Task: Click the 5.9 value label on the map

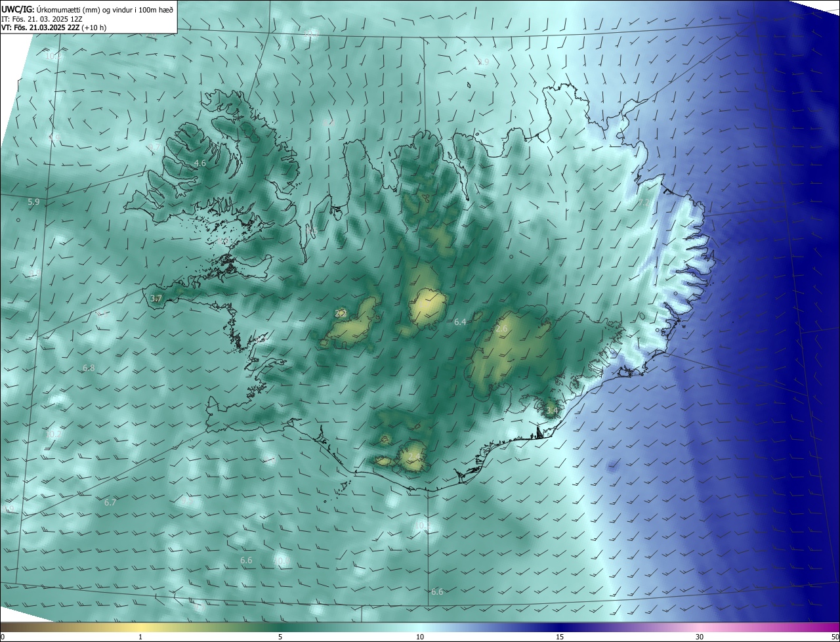Action: (33, 202)
